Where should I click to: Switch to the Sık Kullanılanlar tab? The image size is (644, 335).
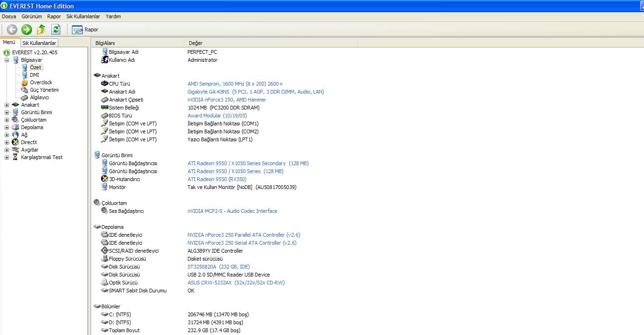pyautogui.click(x=39, y=43)
